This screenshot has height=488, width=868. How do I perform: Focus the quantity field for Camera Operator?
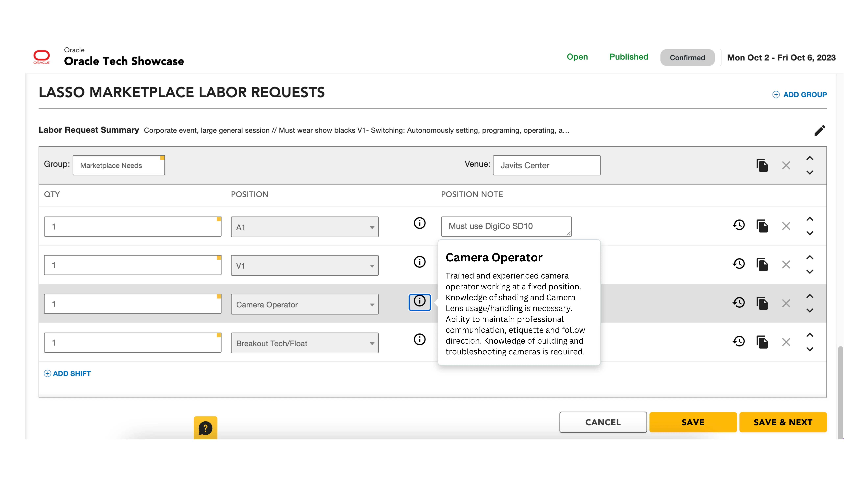[133, 304]
